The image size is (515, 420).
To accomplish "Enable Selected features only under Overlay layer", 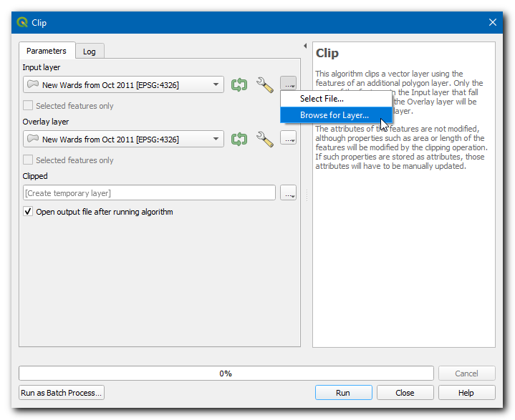I will click(x=28, y=160).
